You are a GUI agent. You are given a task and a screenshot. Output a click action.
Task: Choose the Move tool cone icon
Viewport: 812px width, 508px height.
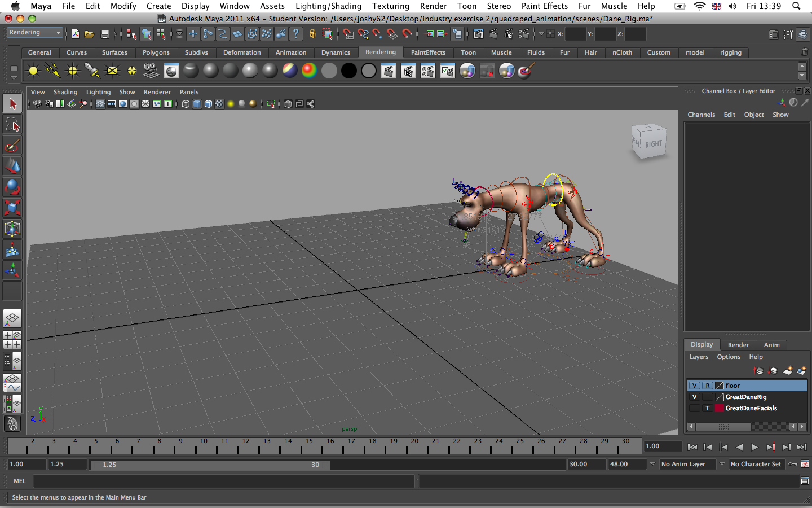click(x=12, y=167)
